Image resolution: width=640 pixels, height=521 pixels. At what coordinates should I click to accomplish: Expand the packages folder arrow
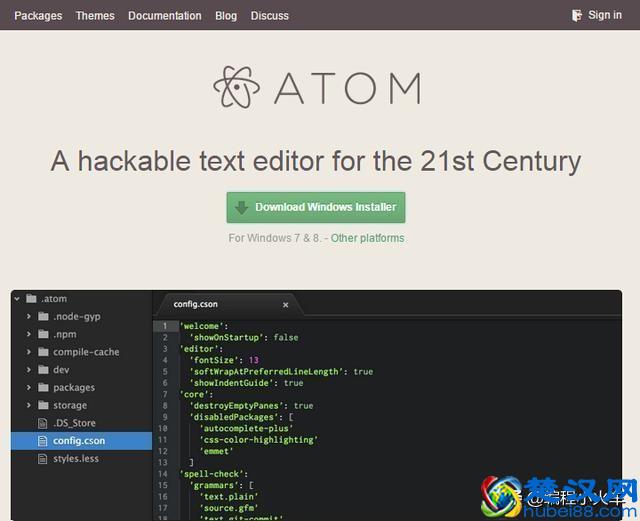tap(29, 388)
